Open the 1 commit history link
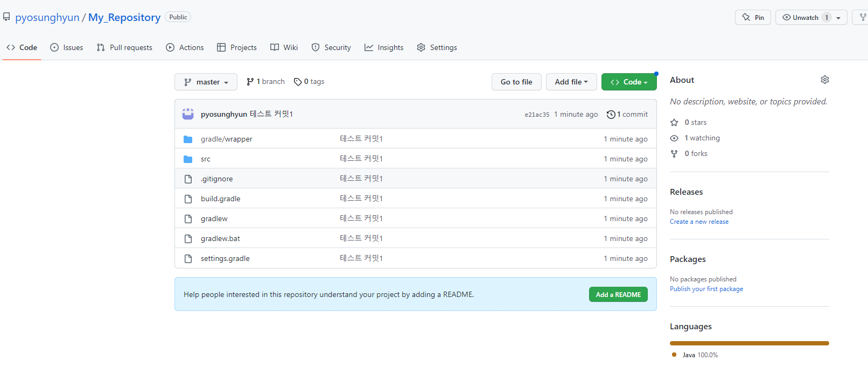Viewport: 868px width, 375px height. point(627,114)
